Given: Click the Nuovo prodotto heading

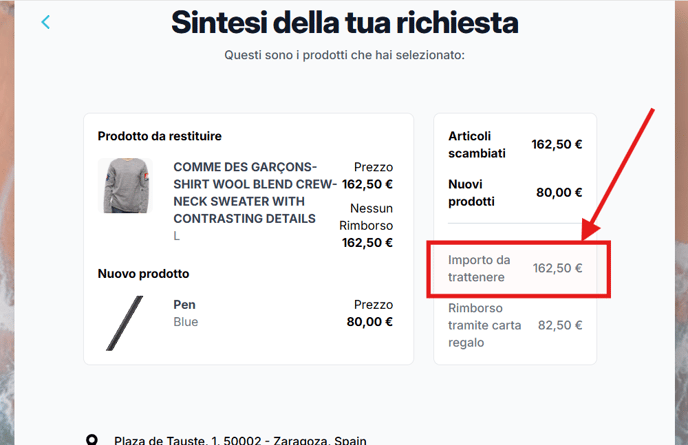Looking at the screenshot, I should (143, 274).
